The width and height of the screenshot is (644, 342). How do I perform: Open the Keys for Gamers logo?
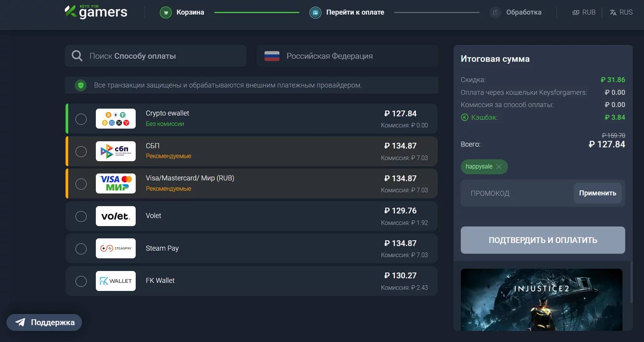click(x=96, y=12)
